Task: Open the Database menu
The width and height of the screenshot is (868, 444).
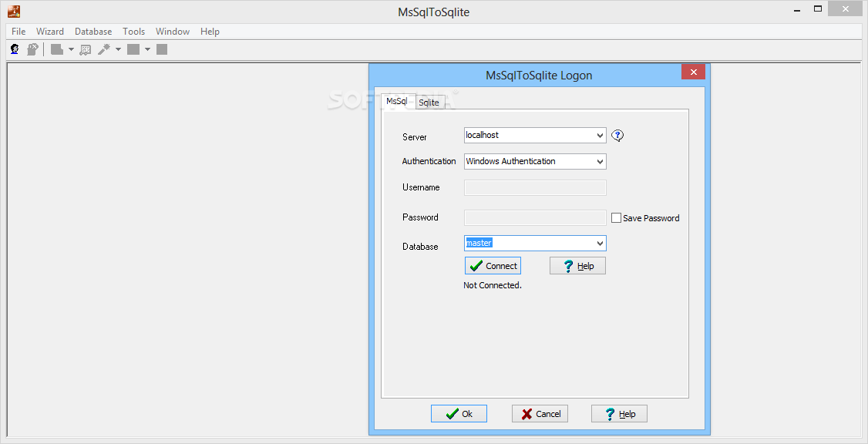Action: (93, 32)
